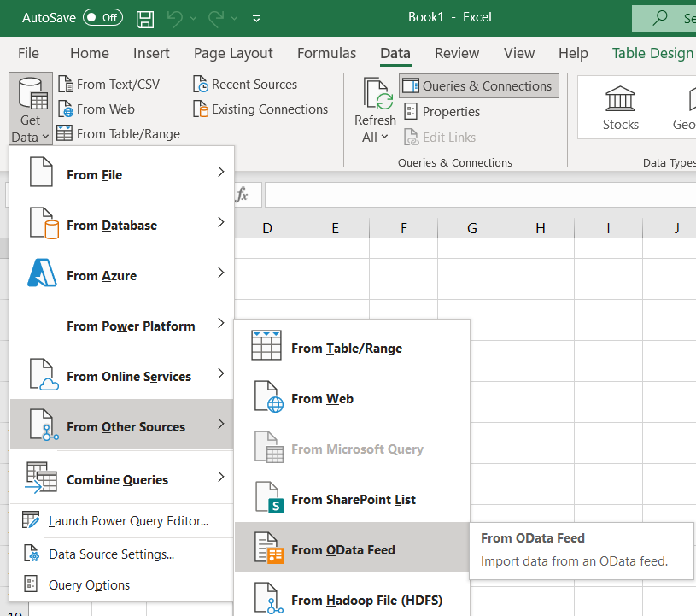Open the View tab
Viewport: 696px width, 616px height.
click(519, 53)
